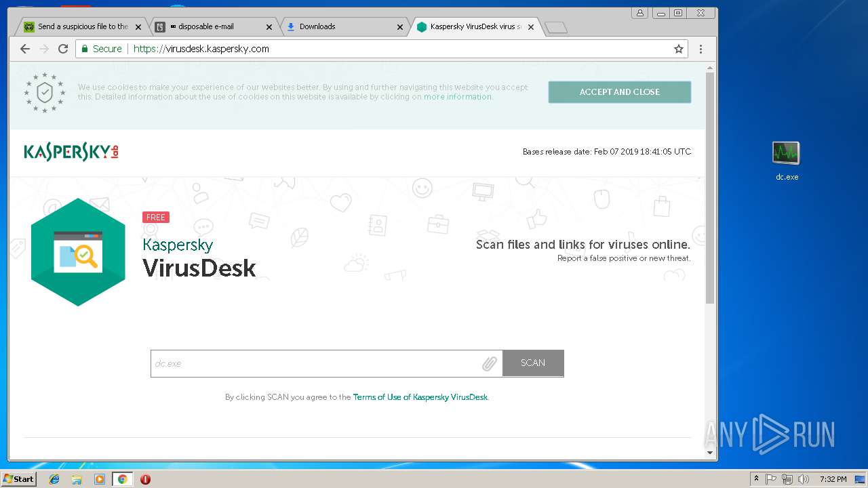Click the vertical scrollbar thumb

pos(710,188)
